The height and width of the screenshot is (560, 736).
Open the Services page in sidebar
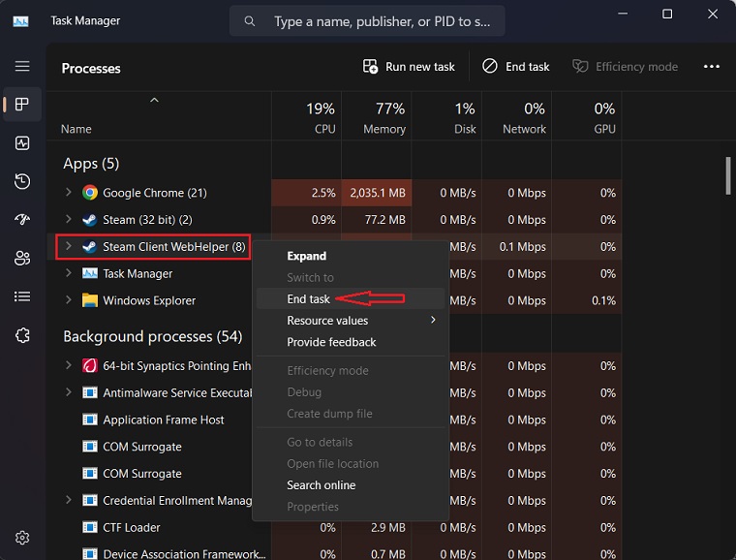[22, 335]
